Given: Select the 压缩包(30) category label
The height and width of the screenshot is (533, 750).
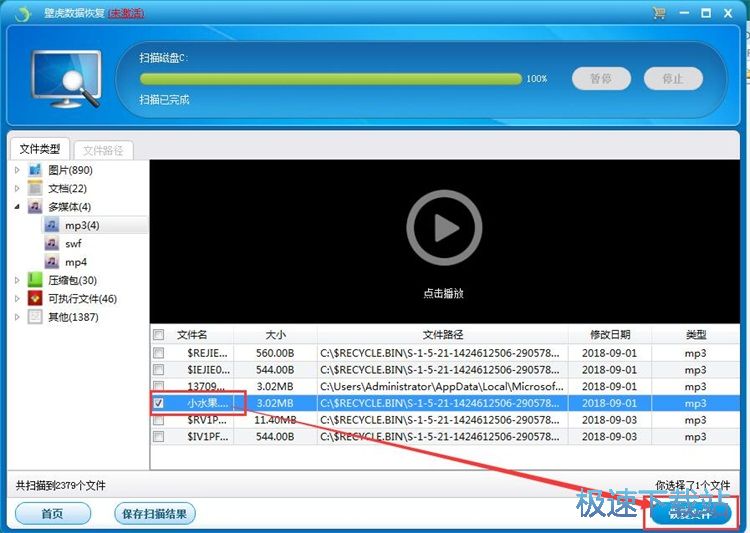Looking at the screenshot, I should 72,280.
